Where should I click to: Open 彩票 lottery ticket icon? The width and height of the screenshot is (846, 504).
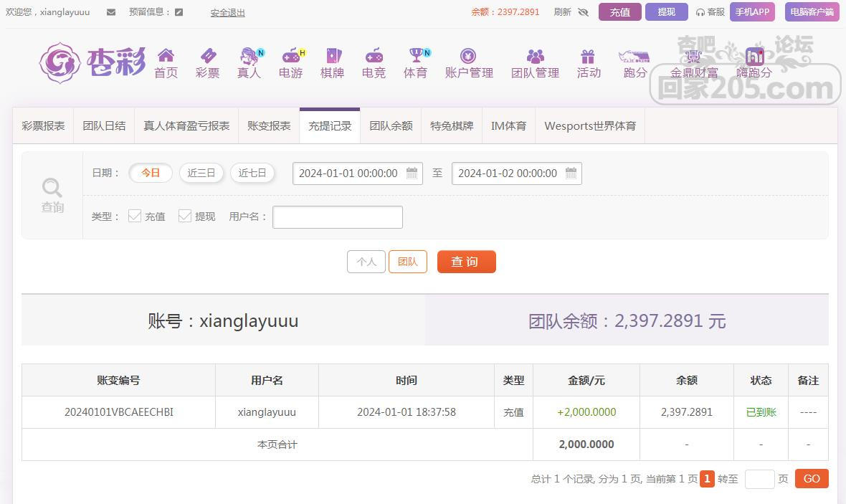tap(208, 55)
